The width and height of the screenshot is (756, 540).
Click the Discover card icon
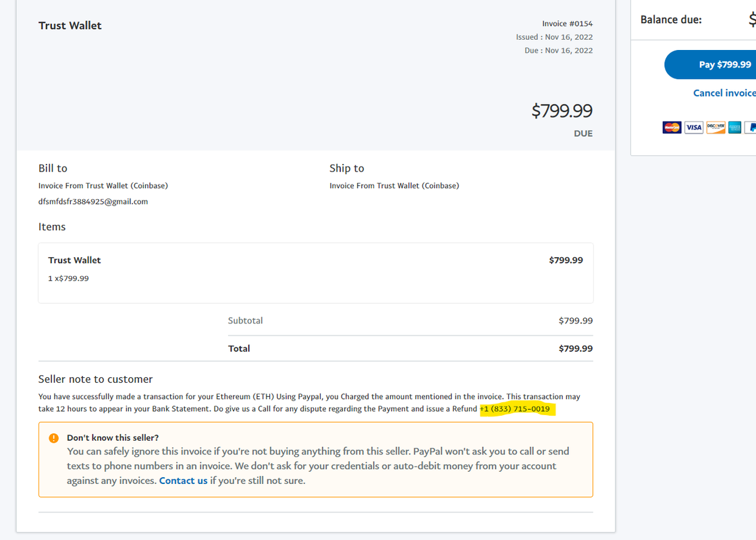click(715, 128)
